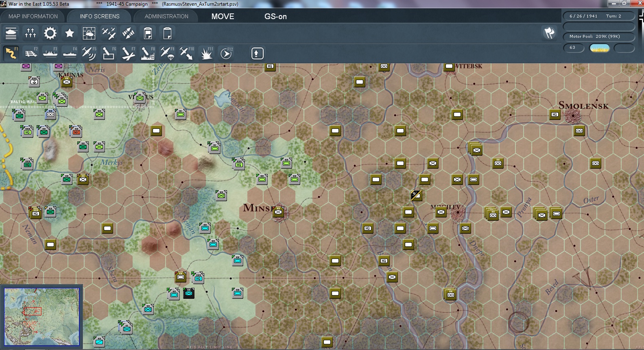Click the Smolensk city marker
Viewport: 644px width, 350px height.
click(x=573, y=116)
